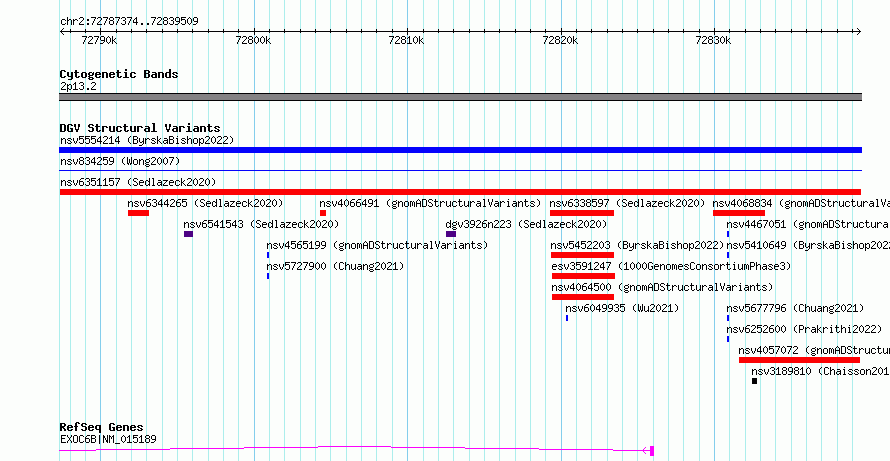Screen dimensions: 890x461
Task: Click the 2p13.2 band label
Action: (x=78, y=87)
